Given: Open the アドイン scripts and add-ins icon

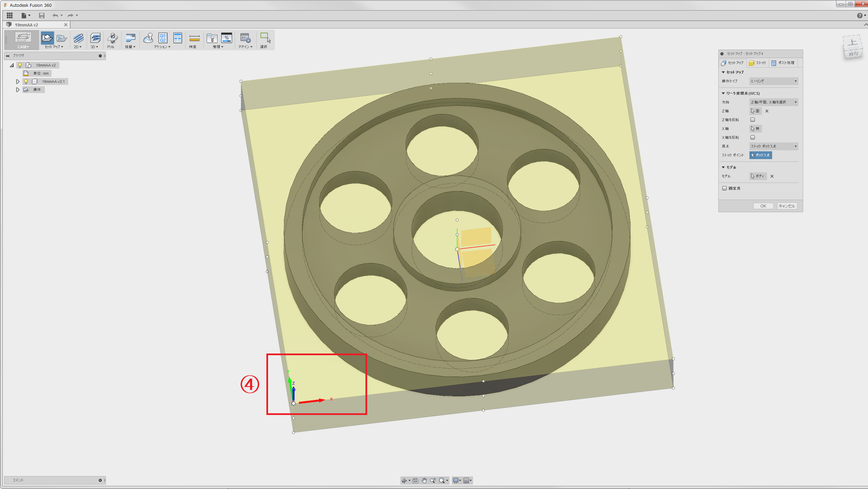Looking at the screenshot, I should 245,38.
